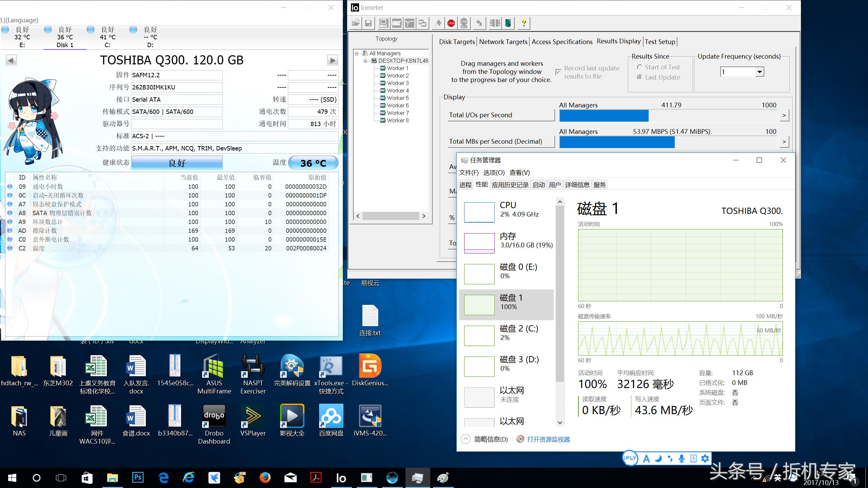Click the save floppy disk icon in Iometer
This screenshot has width=868, height=488.
(368, 23)
